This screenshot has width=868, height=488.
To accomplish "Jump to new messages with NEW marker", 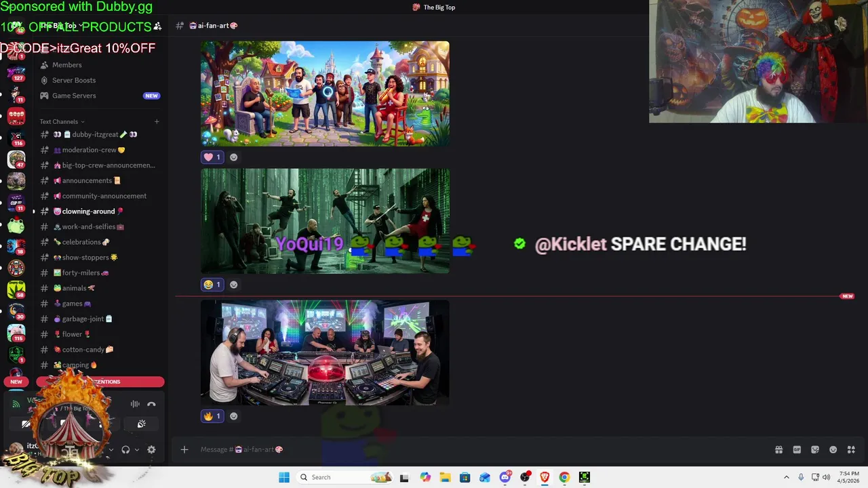I will 847,296.
